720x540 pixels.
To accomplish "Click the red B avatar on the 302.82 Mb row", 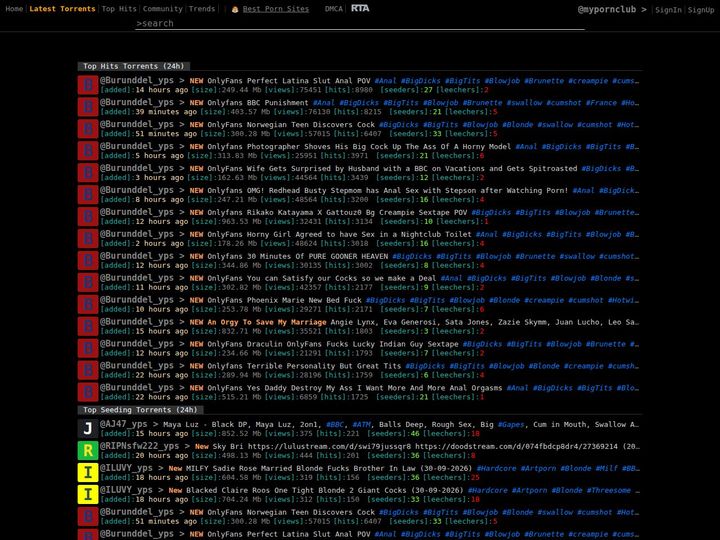I will tap(88, 283).
